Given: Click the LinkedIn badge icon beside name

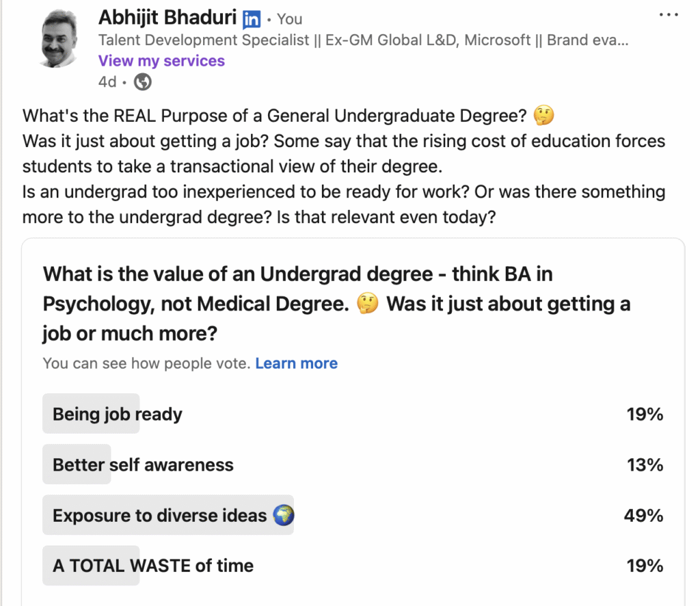Looking at the screenshot, I should click(x=252, y=19).
